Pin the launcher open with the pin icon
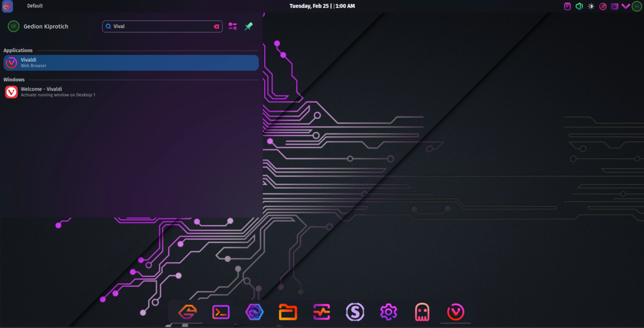This screenshot has height=328, width=644. [x=248, y=26]
